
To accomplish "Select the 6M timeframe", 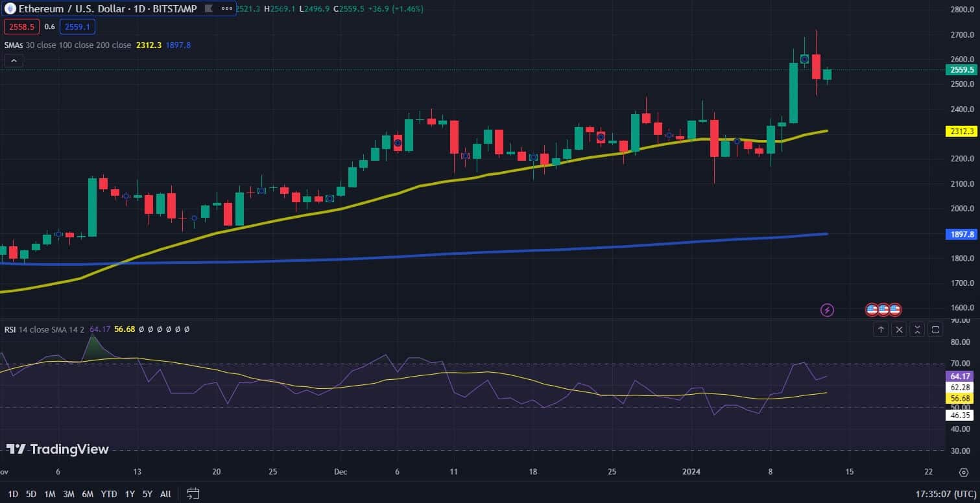I will tap(88, 493).
